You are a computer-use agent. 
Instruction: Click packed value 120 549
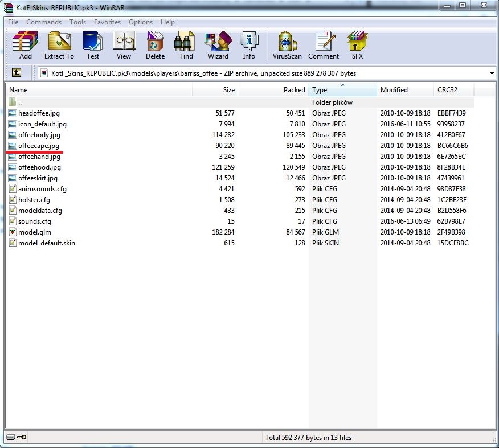[294, 167]
